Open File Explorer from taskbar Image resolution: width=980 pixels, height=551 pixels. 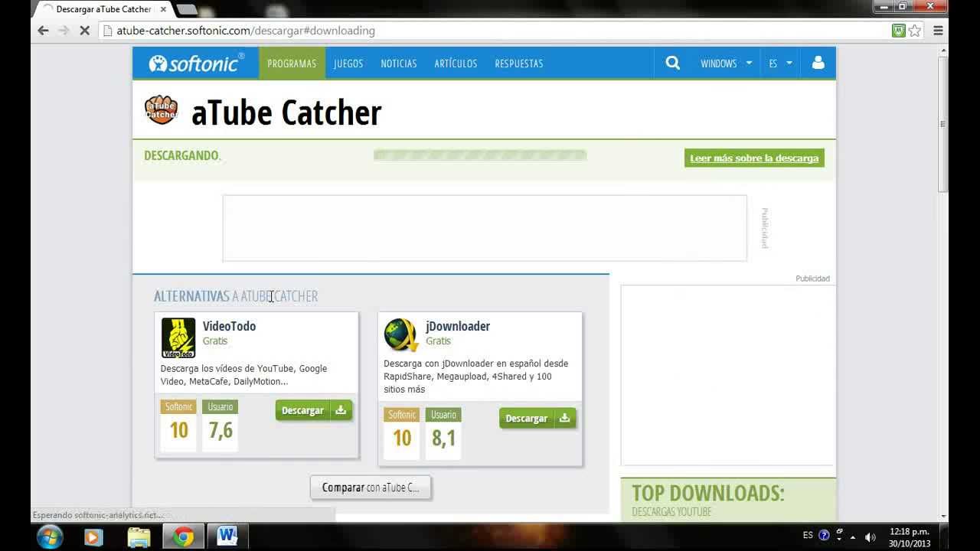pos(139,537)
